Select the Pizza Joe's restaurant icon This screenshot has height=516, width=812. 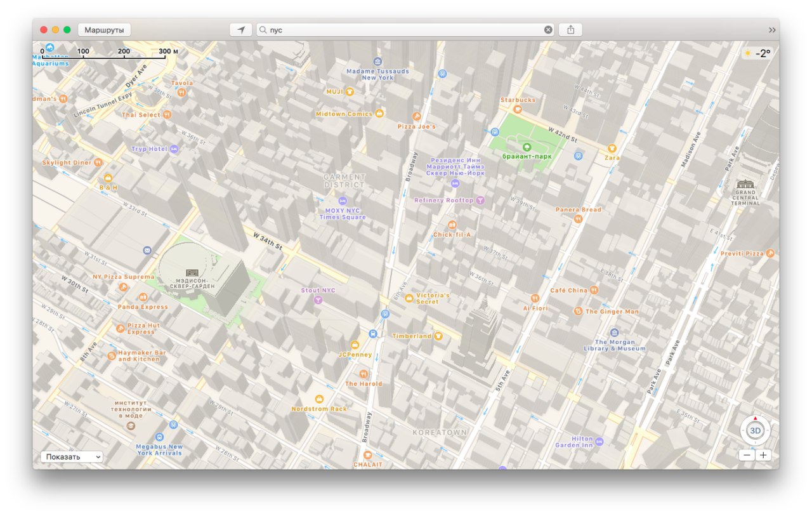(x=417, y=116)
